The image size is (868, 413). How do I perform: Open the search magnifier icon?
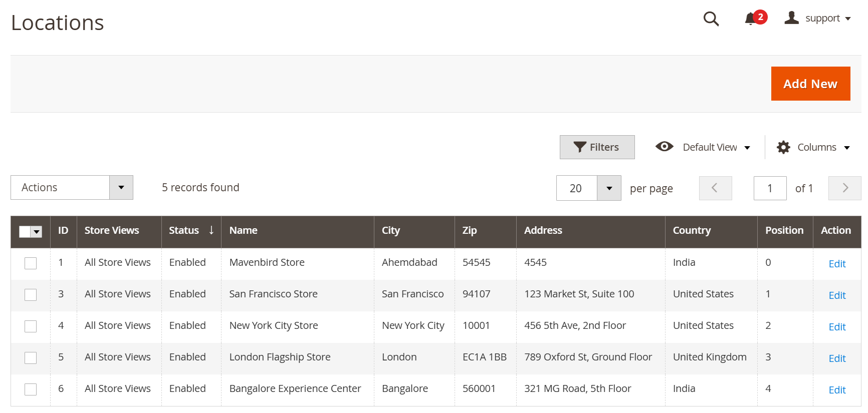(711, 19)
